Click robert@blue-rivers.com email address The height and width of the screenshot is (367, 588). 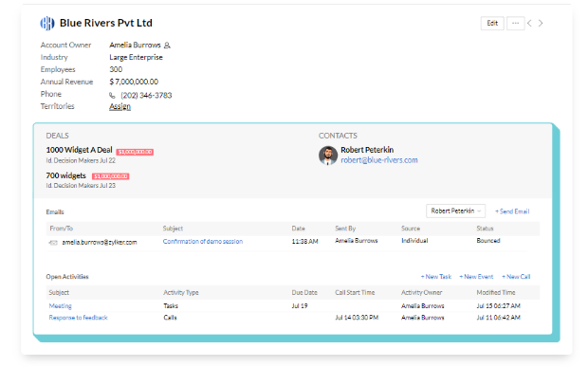coord(379,160)
